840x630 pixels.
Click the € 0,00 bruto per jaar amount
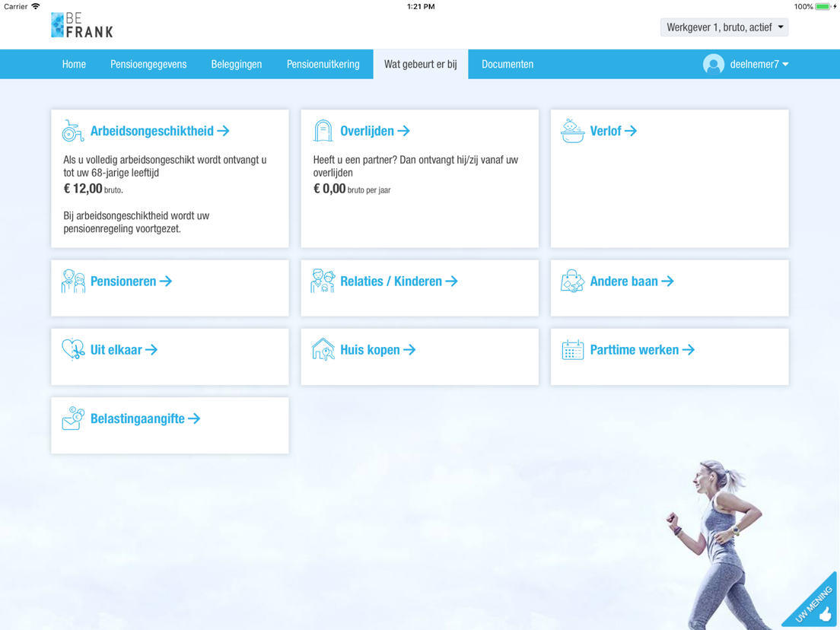352,189
